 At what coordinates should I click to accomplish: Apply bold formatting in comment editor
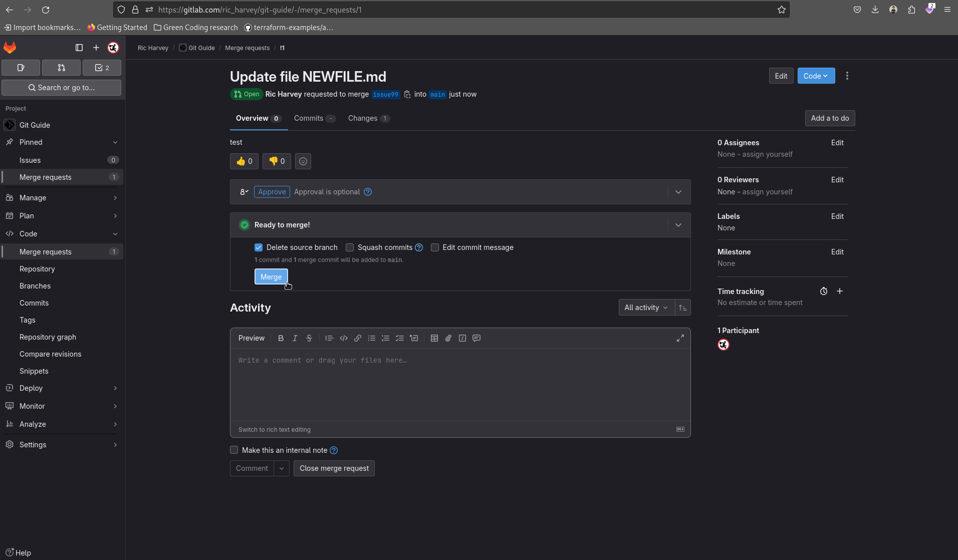point(281,338)
